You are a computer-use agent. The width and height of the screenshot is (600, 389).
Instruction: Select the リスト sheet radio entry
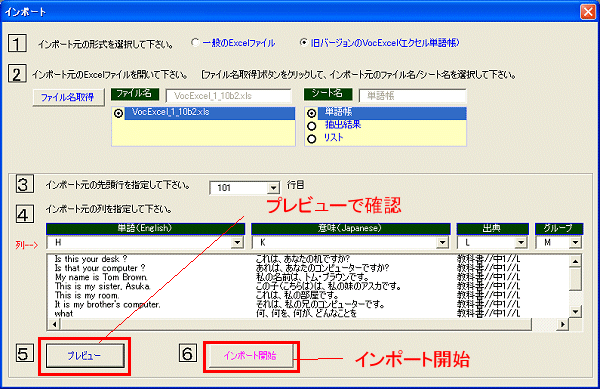(312, 138)
